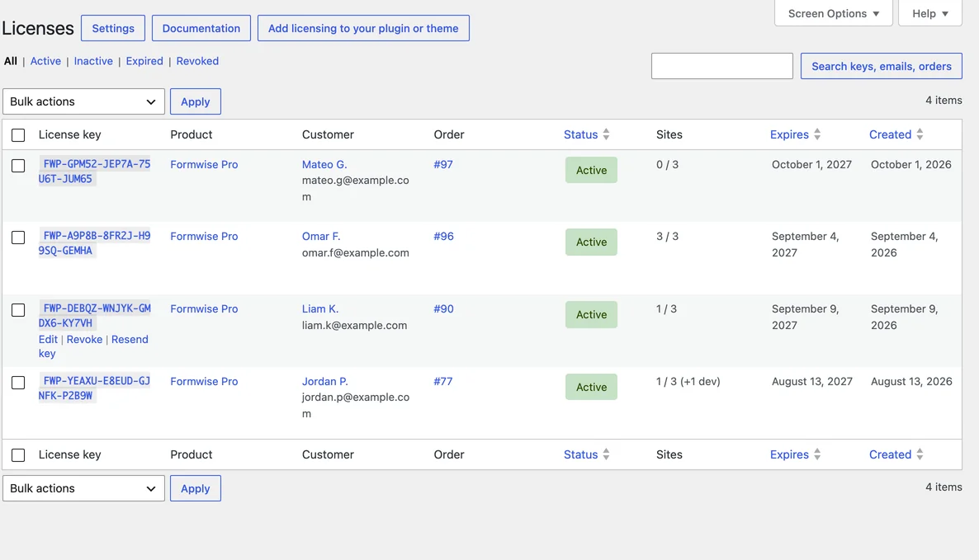
Task: Check the FWP-A9P8B license row checkbox
Action: (x=18, y=238)
